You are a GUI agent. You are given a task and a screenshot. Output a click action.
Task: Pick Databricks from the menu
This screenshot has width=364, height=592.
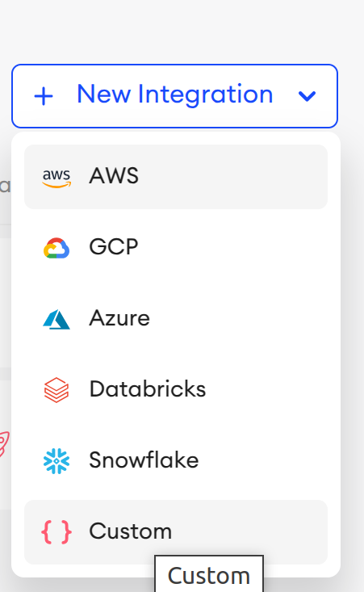coord(176,389)
